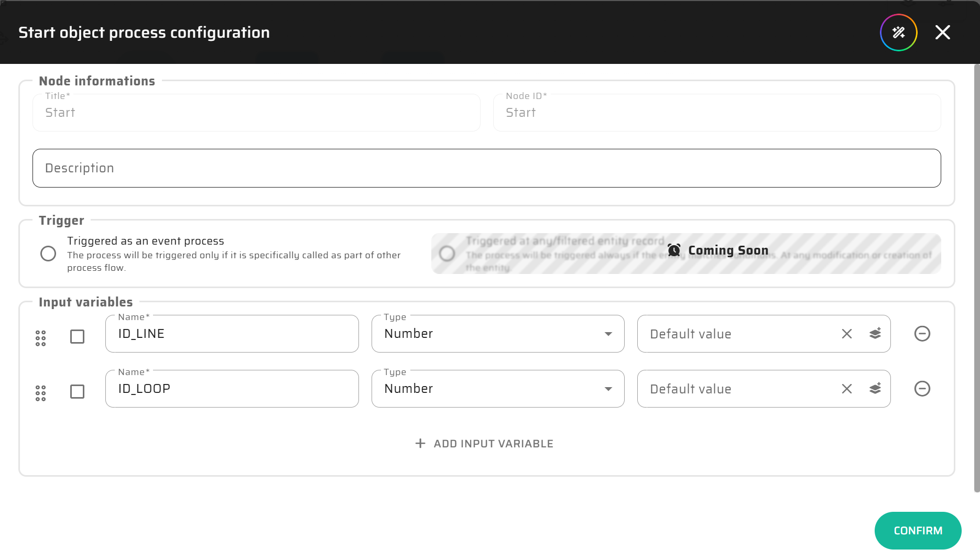Tick the checkbox for ID_LINE variable

77,336
